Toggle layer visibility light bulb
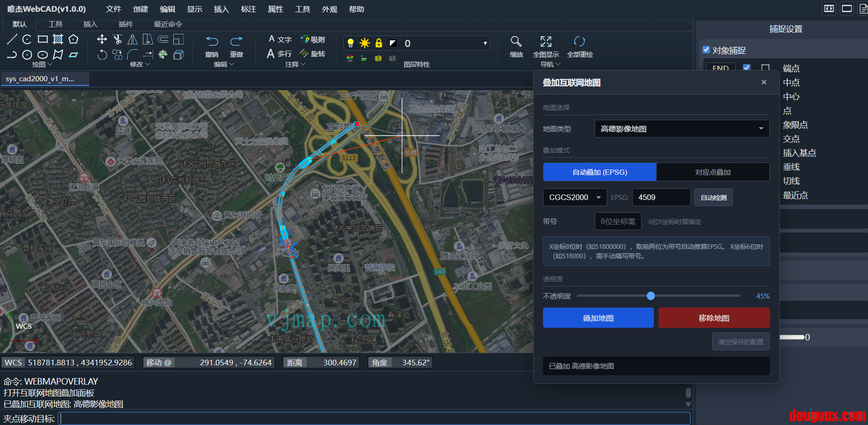Screen dimensions: 868x425 pyautogui.click(x=350, y=43)
